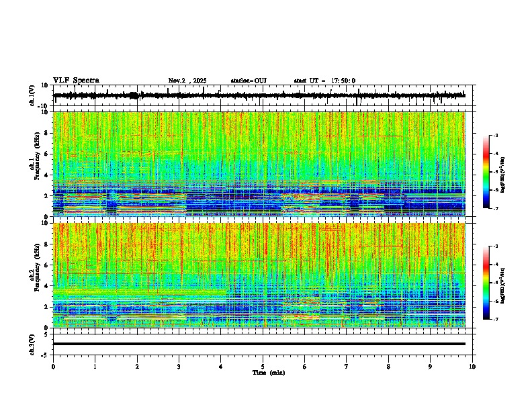Image resolution: width=532 pixels, height=411 pixels.
Task: Click time axis tick label "6"
Action: point(305,367)
